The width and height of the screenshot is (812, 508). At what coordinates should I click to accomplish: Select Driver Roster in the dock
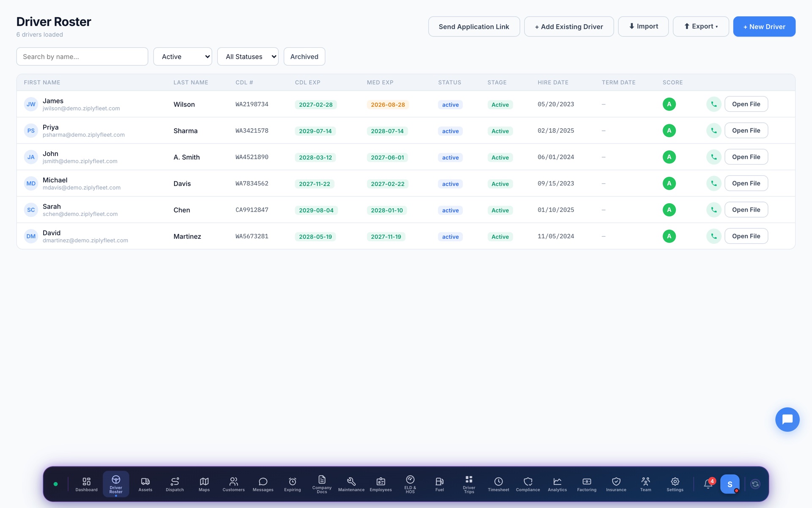(x=116, y=484)
